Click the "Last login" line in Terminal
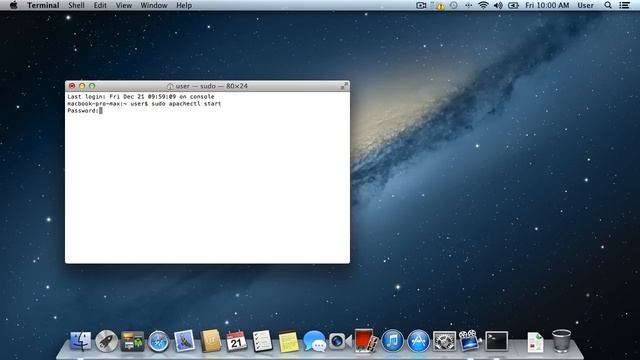 coord(141,97)
